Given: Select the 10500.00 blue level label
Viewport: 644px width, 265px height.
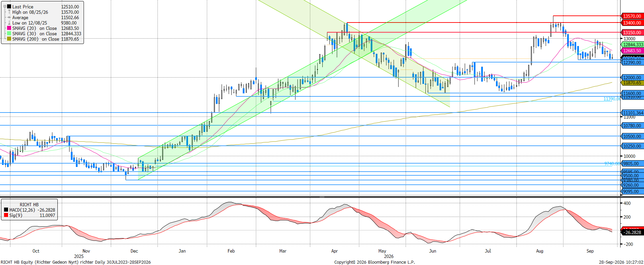Looking at the screenshot, I should click(632, 136).
